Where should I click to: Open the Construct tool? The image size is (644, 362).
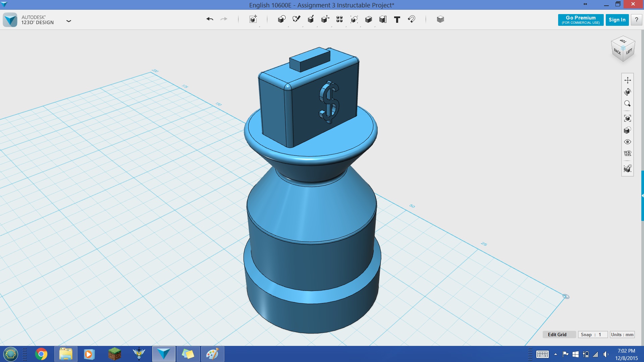311,19
